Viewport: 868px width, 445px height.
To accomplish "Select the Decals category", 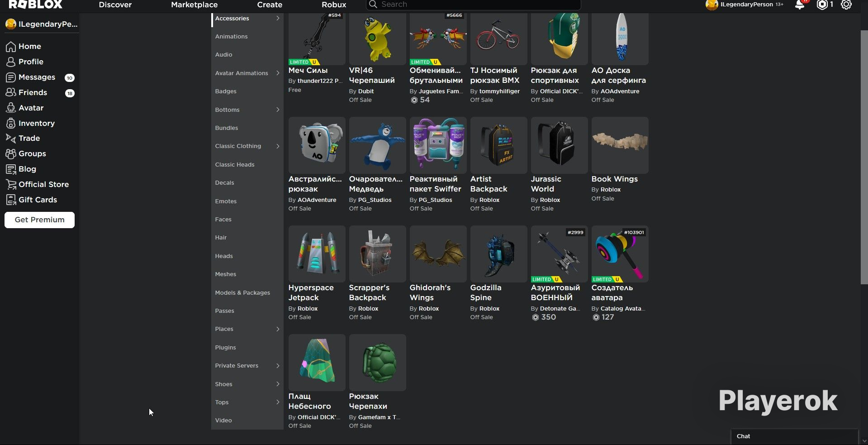I will (224, 183).
